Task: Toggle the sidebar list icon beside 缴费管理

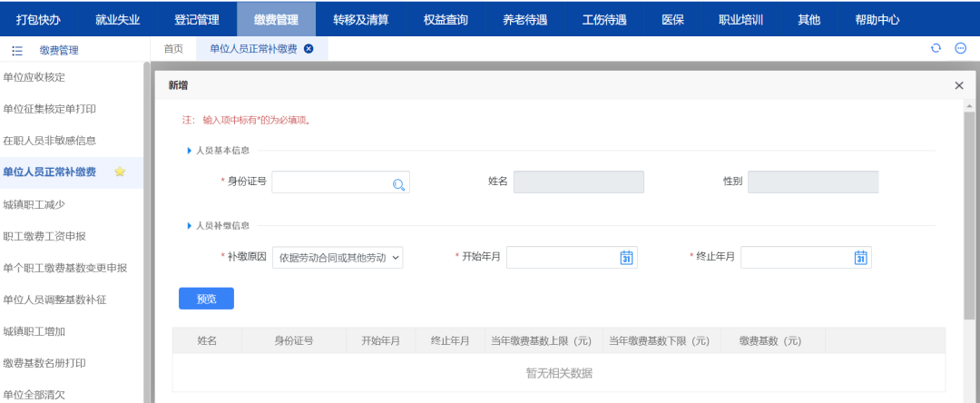Action: coord(16,51)
